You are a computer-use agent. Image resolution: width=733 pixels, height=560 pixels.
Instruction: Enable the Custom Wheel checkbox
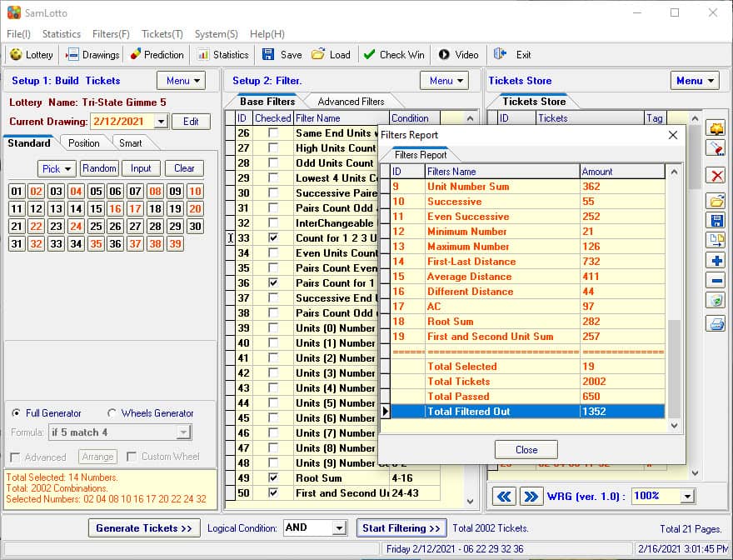click(132, 457)
